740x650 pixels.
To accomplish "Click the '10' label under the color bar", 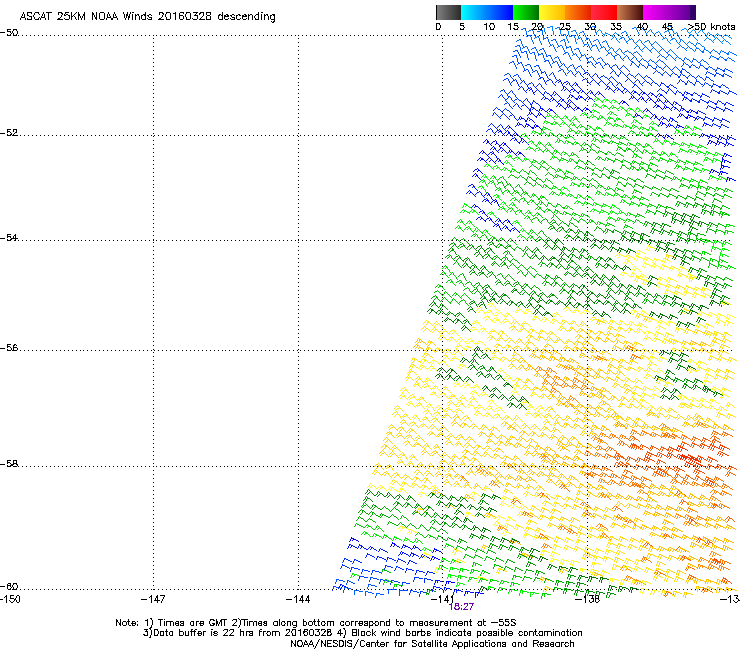I will coord(489,27).
